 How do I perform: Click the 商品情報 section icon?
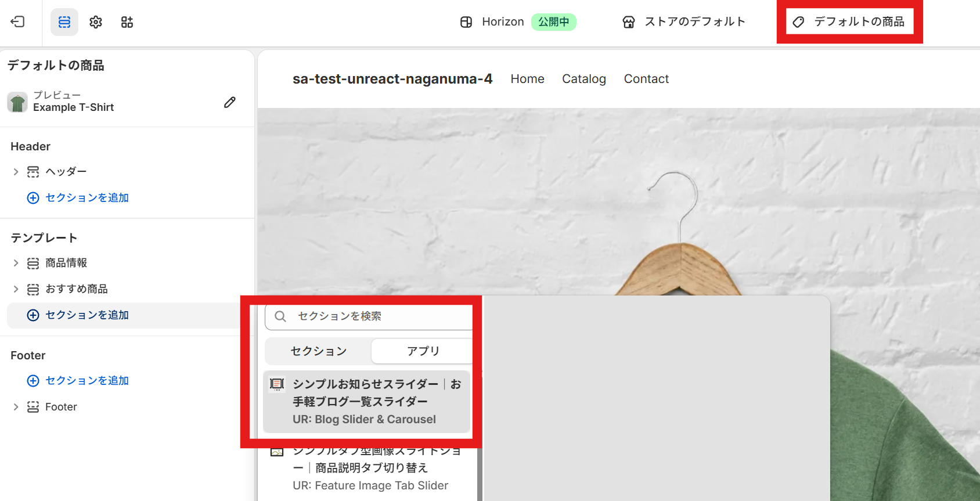pyautogui.click(x=33, y=263)
